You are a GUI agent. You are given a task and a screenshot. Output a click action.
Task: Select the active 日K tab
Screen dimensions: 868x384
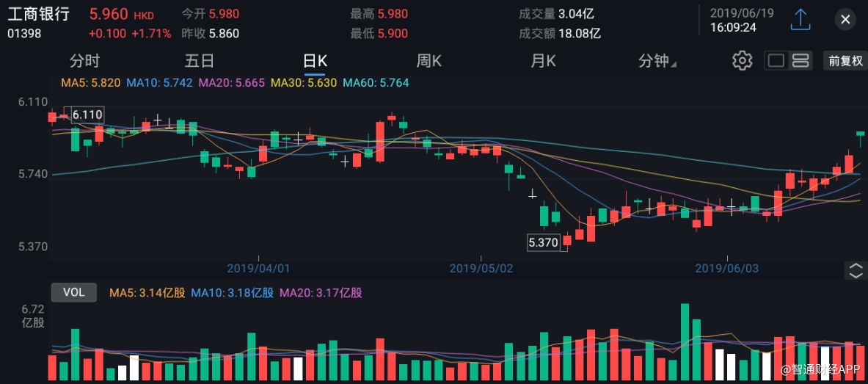(x=315, y=61)
